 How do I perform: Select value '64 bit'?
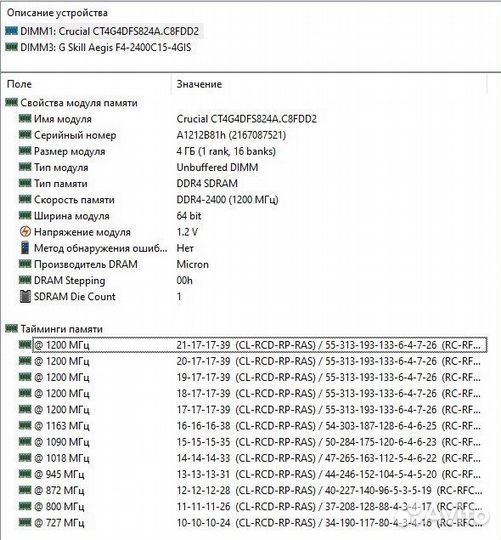point(189,216)
